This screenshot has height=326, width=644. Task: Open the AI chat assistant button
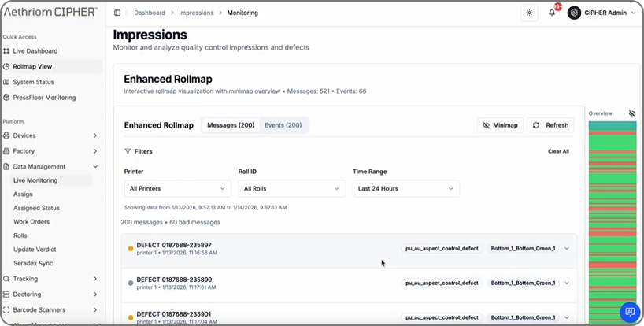[630, 312]
